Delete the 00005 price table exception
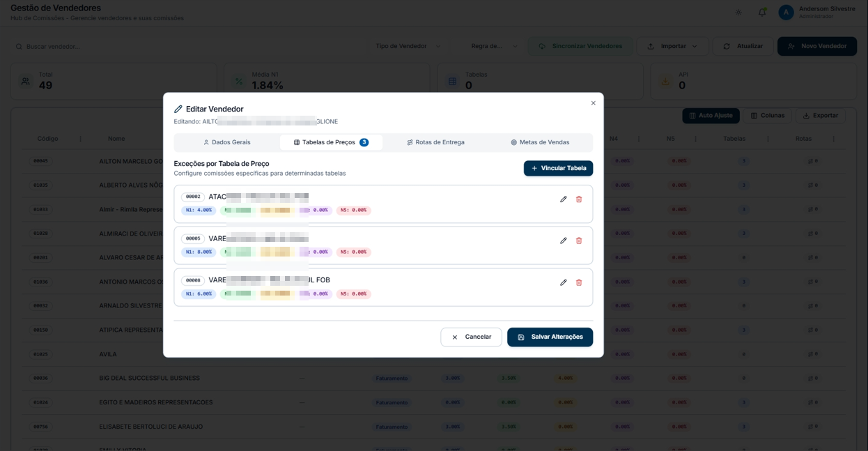Image resolution: width=868 pixels, height=451 pixels. pyautogui.click(x=579, y=241)
